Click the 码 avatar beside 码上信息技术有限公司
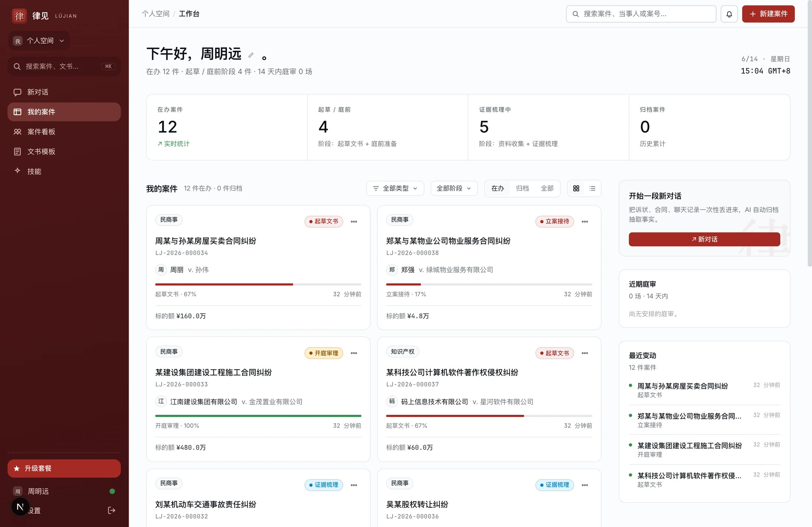Image resolution: width=812 pixels, height=527 pixels. tap(392, 402)
